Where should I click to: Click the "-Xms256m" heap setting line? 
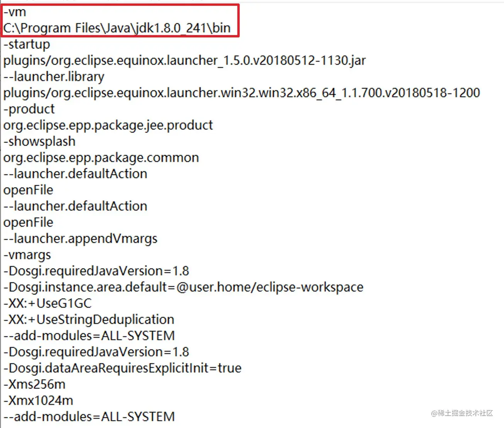click(34, 384)
